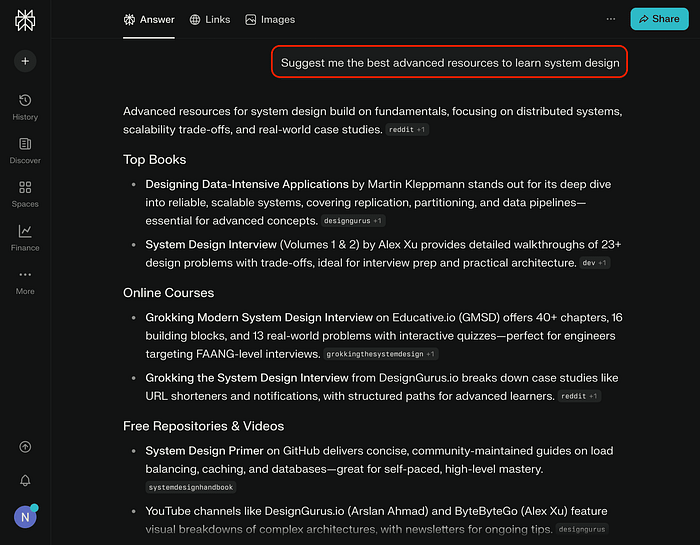This screenshot has height=545, width=700.
Task: Open notifications bell
Action: coord(25,481)
